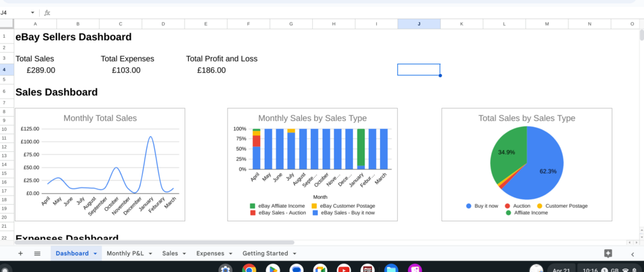
Task: Click the scroll right arrow button
Action: point(636,243)
